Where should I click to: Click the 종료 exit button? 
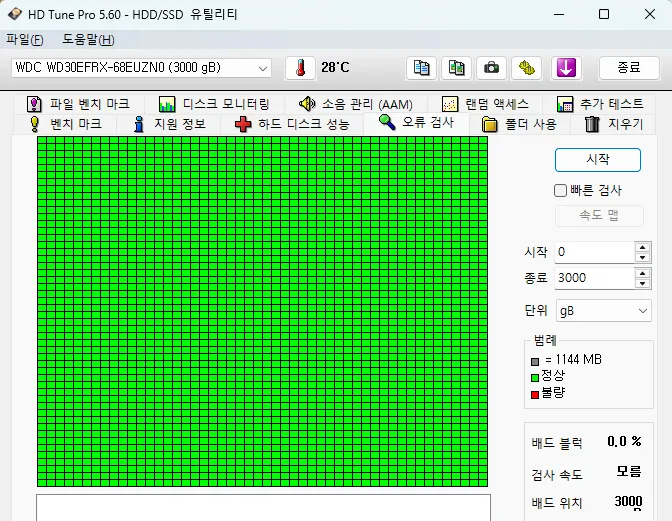(629, 68)
